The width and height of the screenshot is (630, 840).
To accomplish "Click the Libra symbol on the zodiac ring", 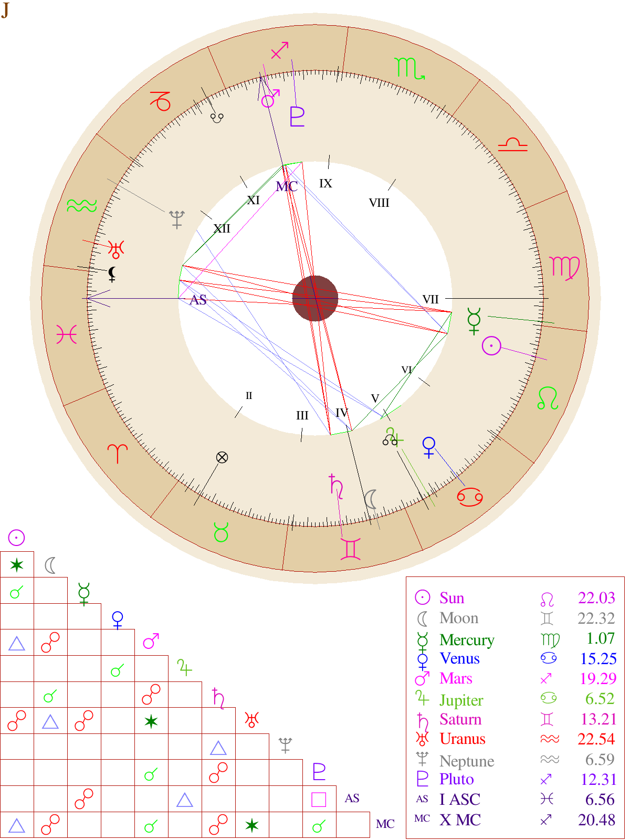I will [x=512, y=144].
